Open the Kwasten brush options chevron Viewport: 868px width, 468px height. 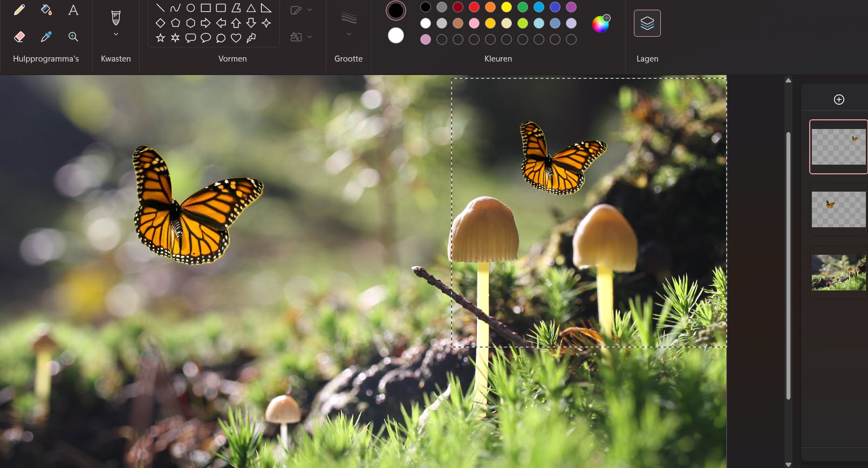point(115,35)
